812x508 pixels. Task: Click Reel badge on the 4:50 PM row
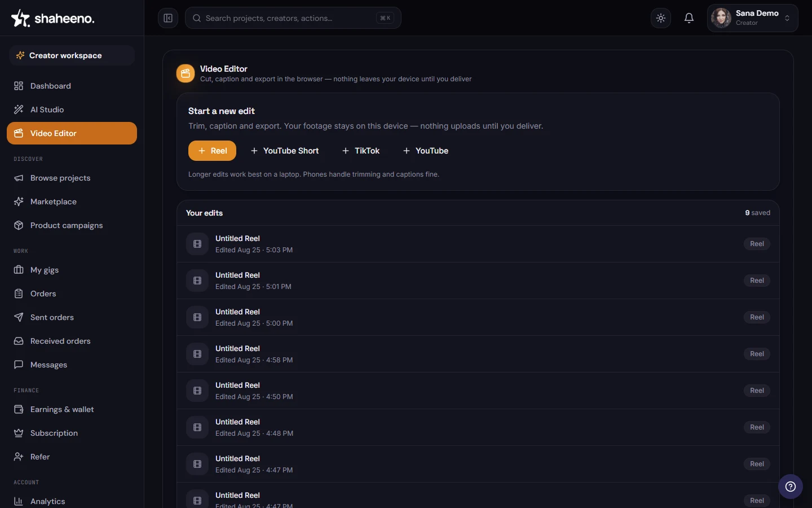click(757, 391)
